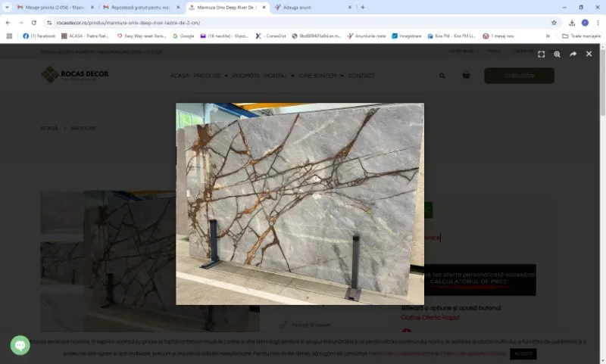Click the PRODUSE breadcrumb link

(83, 128)
